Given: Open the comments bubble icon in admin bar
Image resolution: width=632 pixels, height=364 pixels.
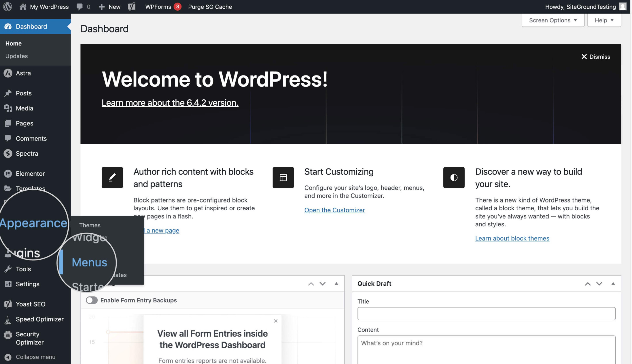Looking at the screenshot, I should pos(79,7).
